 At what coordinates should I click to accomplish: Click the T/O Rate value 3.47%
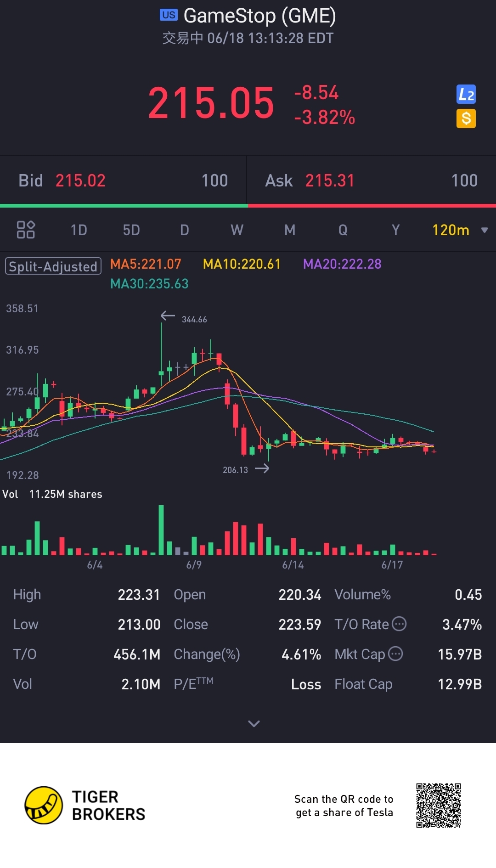coord(462,625)
